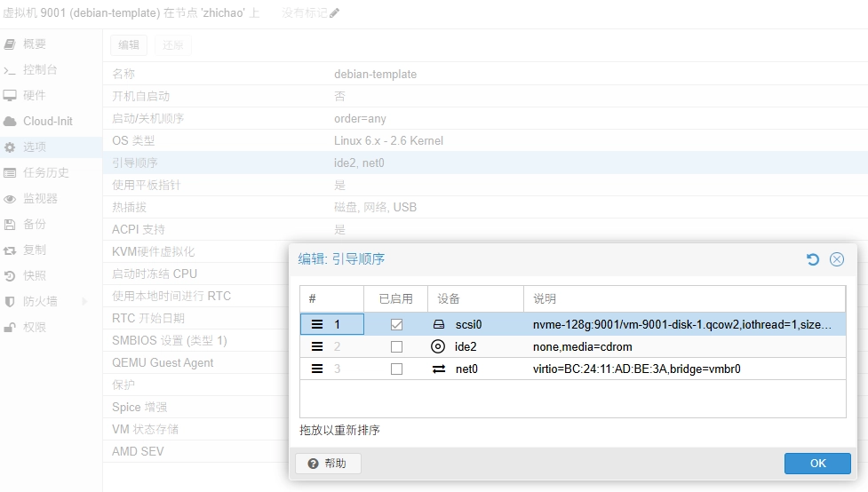
Task: Click the reset icon in boot order dialog
Action: (x=812, y=259)
